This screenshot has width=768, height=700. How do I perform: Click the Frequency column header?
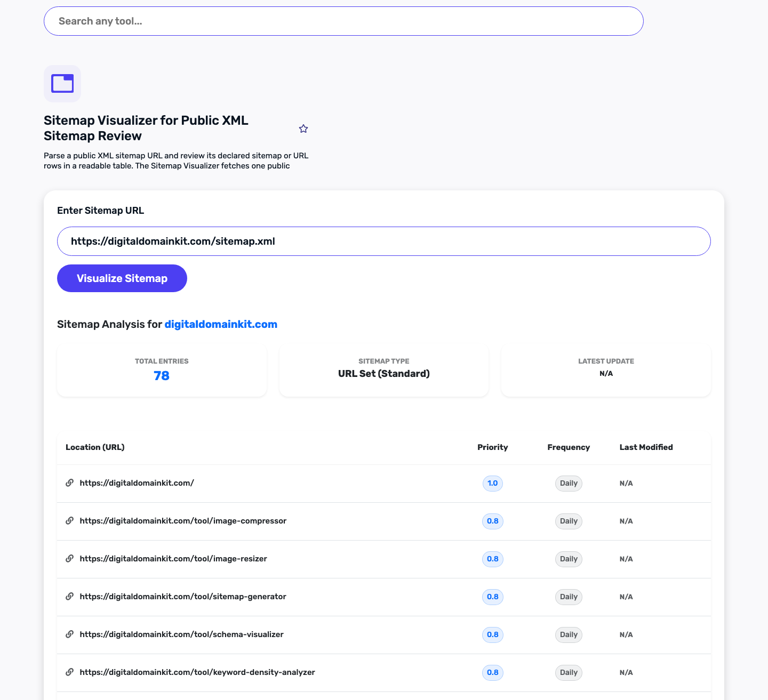(569, 447)
